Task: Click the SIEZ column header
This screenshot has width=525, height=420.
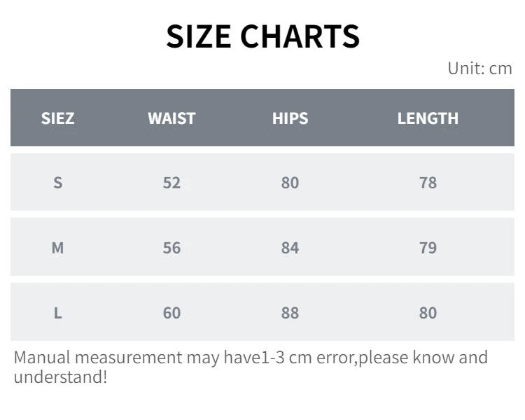Action: click(57, 118)
